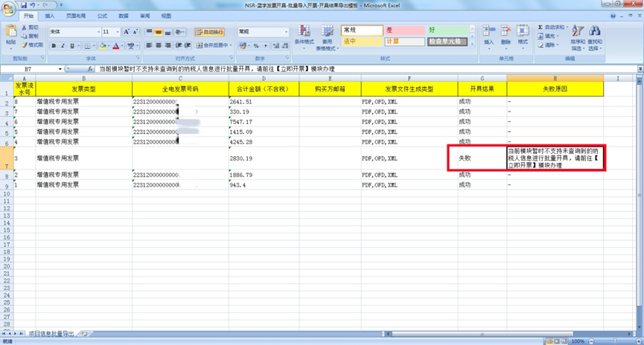The width and height of the screenshot is (644, 345).
Task: Undo the last action
Action: tap(33, 5)
